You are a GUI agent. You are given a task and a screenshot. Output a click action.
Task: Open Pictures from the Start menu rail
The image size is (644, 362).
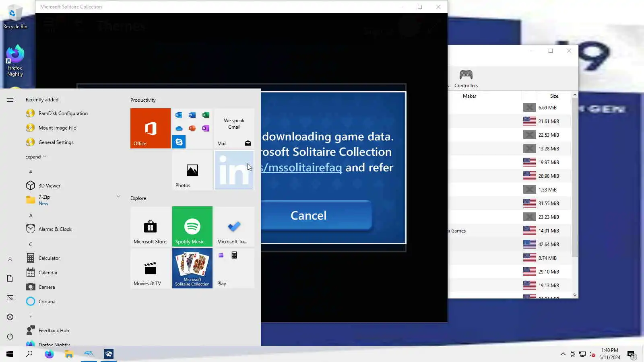click(10, 298)
